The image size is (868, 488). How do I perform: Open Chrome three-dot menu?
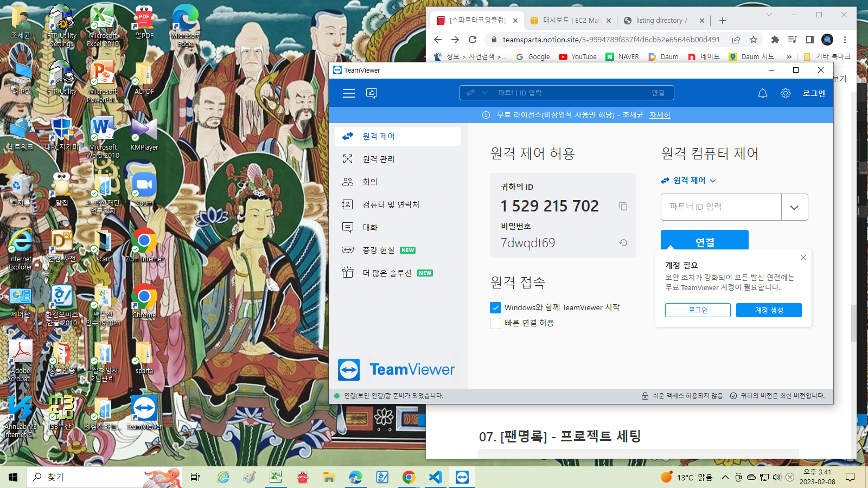(x=845, y=40)
